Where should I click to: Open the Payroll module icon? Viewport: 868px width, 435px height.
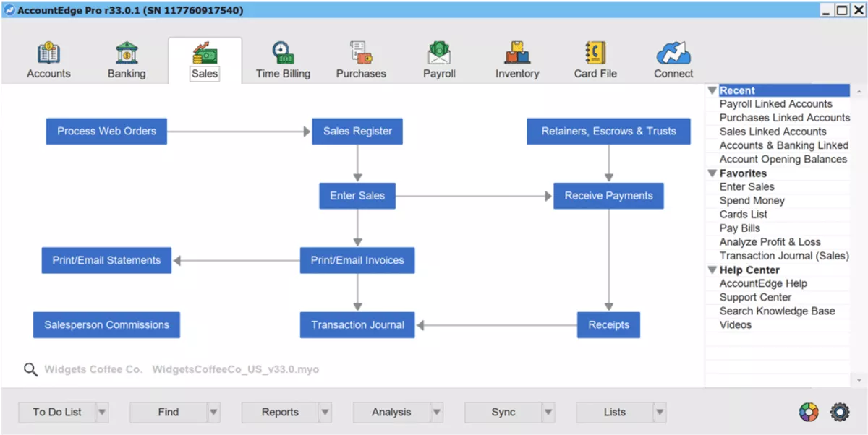(x=439, y=58)
